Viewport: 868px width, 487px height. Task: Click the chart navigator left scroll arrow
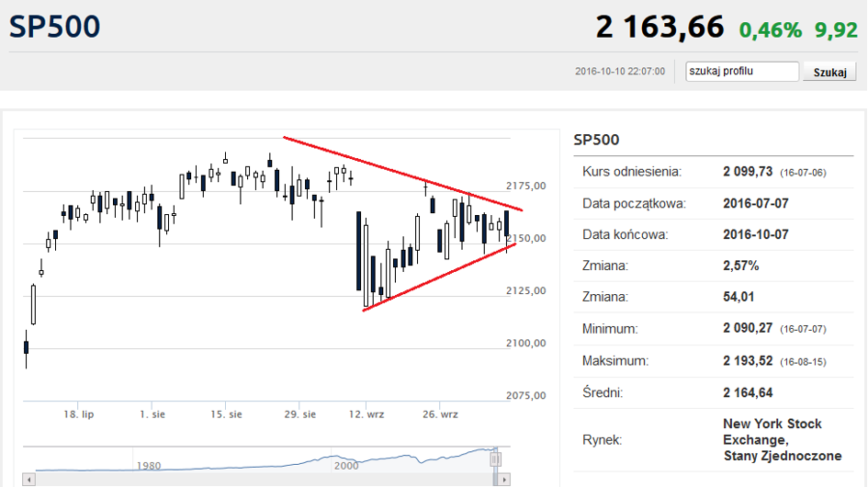pyautogui.click(x=28, y=480)
